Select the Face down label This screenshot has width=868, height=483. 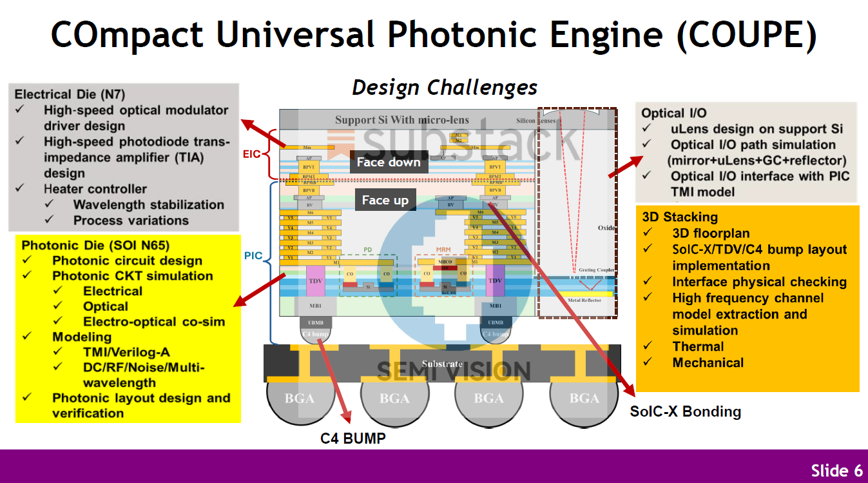[388, 163]
